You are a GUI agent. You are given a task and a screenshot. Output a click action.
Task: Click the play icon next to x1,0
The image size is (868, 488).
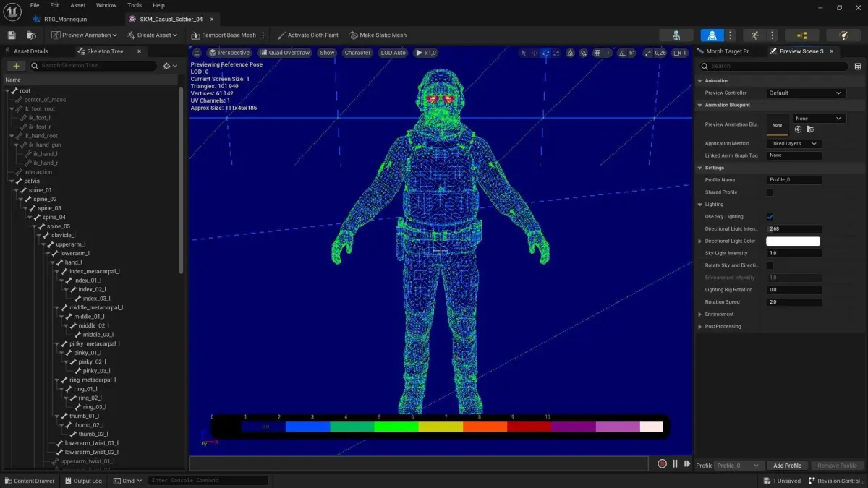pyautogui.click(x=418, y=53)
